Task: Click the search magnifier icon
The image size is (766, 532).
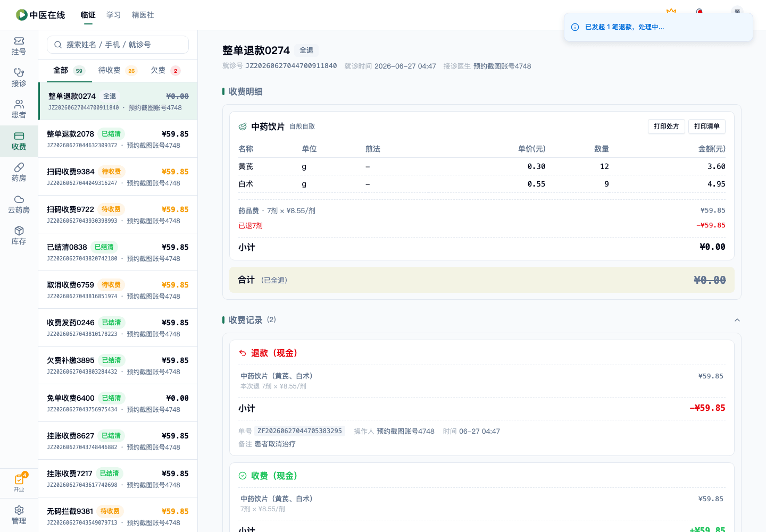Action: 58,45
